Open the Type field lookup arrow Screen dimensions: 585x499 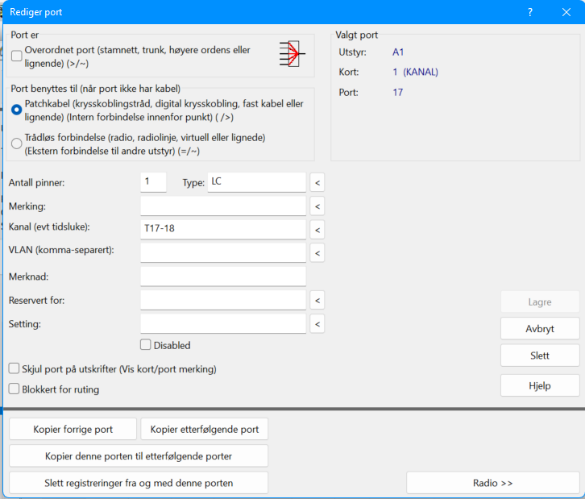point(317,183)
